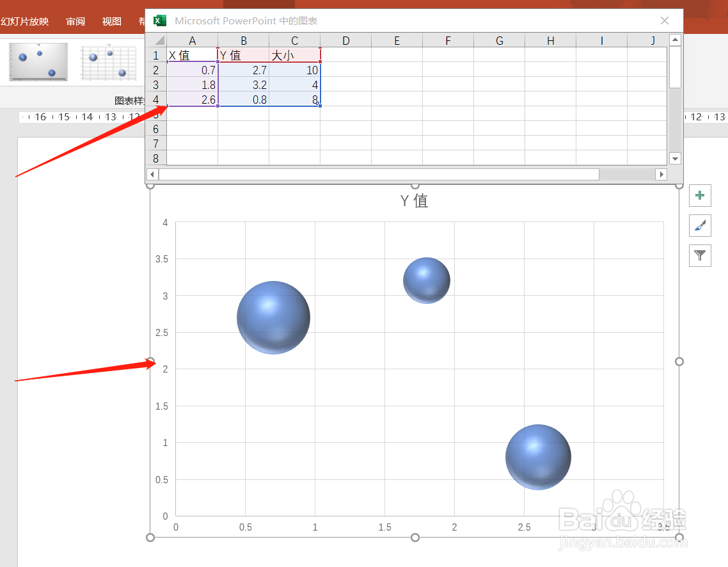Select column B header

(x=243, y=41)
